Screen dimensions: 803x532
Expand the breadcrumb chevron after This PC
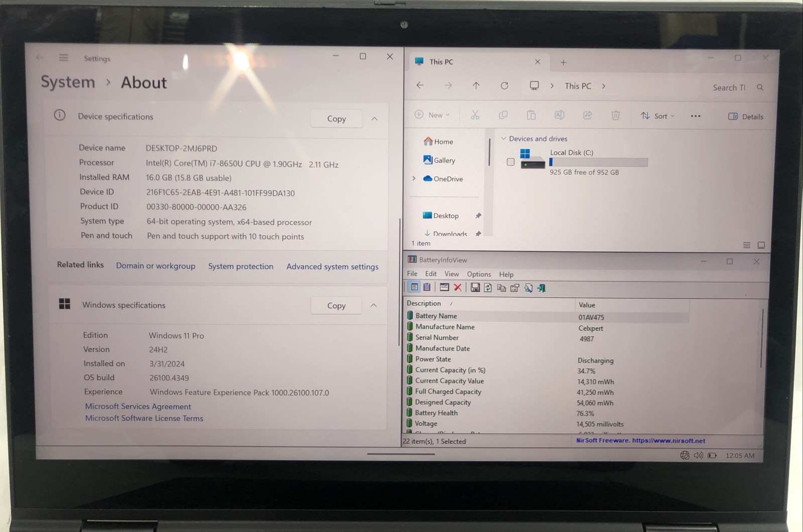[603, 86]
